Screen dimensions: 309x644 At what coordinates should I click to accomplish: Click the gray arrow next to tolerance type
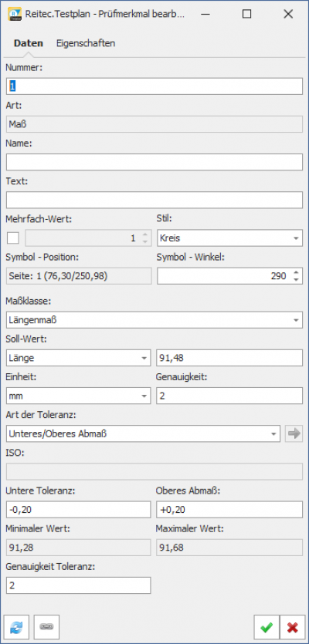[294, 433]
